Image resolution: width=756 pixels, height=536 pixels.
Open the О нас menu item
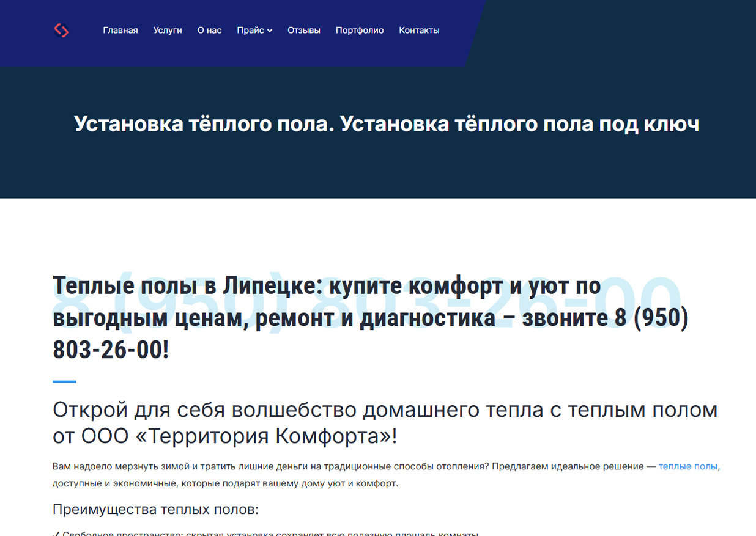(210, 30)
